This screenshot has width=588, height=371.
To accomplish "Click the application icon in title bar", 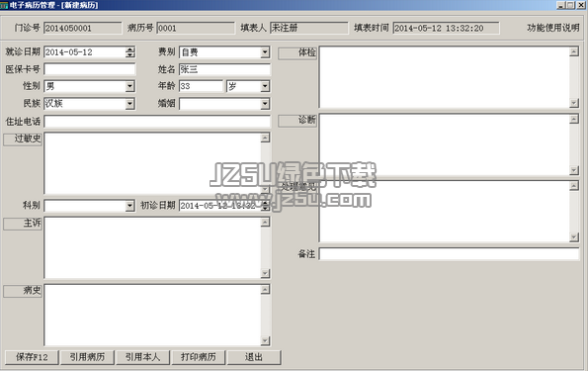I will tap(4, 5).
